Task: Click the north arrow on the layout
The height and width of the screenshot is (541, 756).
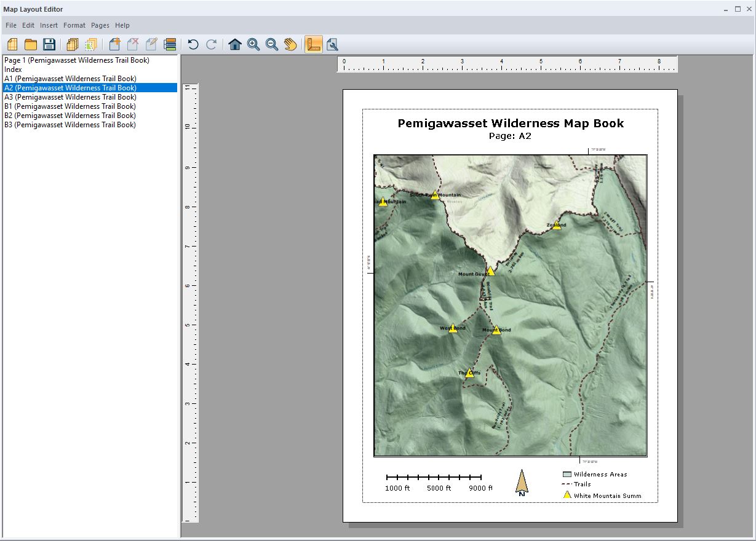Action: coord(522,483)
